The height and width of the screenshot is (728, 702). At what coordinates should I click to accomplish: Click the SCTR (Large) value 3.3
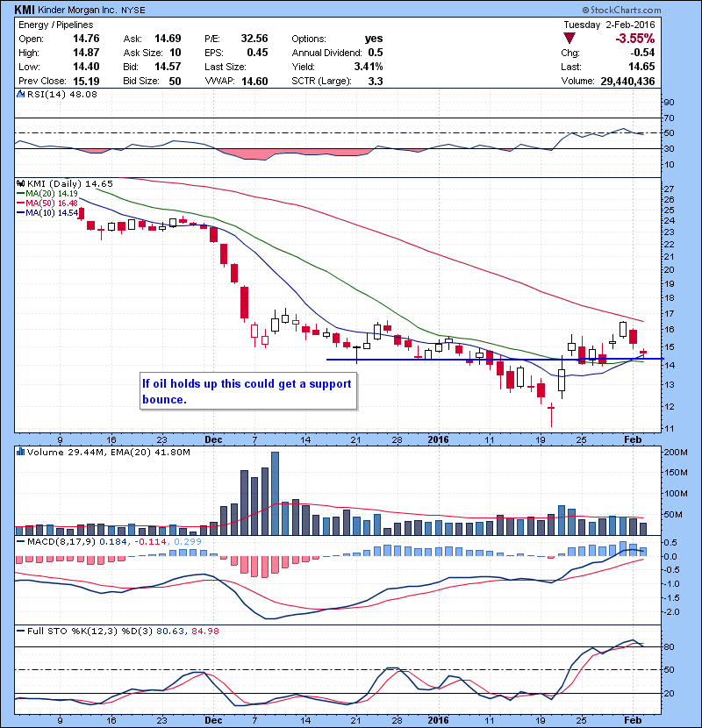pos(376,82)
